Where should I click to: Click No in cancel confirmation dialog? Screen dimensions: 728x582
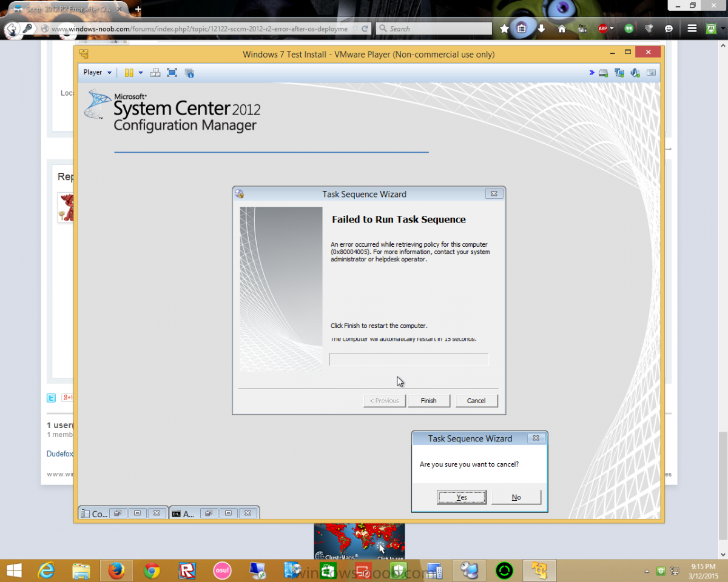[x=516, y=497]
